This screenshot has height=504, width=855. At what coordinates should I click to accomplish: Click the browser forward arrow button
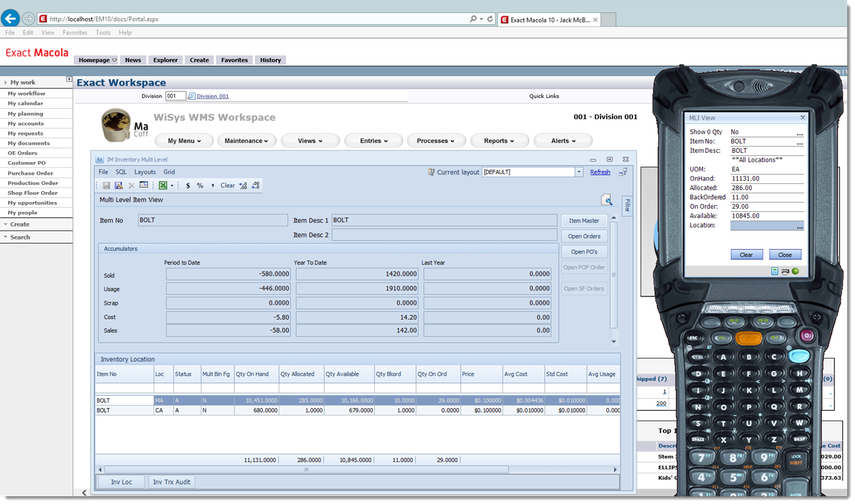[x=28, y=19]
